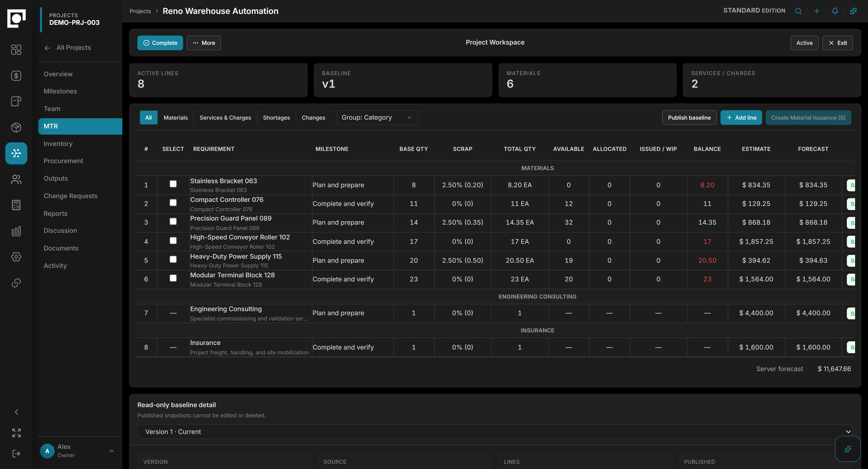Open the notes document icon in left rail
Image resolution: width=868 pixels, height=469 pixels.
16,101
